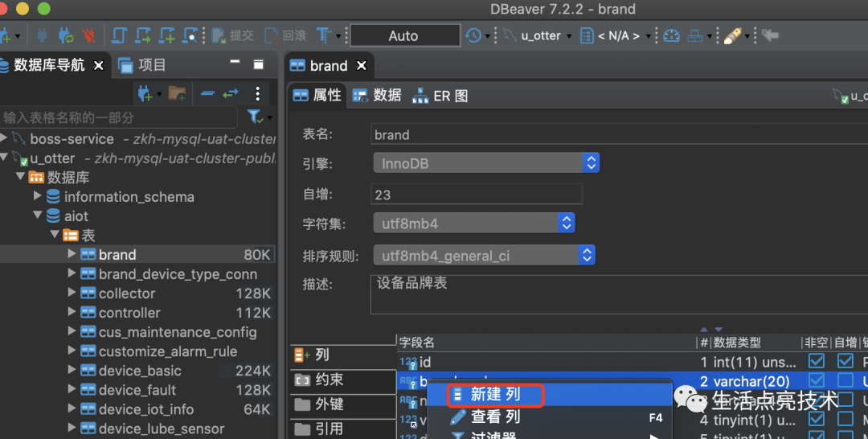Viewport: 868px width, 439px height.
Task: Click the 提交 commit button
Action: [x=233, y=35]
